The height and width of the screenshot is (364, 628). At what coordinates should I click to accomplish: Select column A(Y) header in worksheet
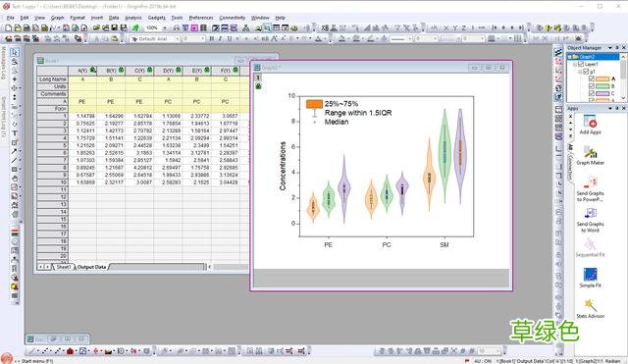(x=82, y=71)
